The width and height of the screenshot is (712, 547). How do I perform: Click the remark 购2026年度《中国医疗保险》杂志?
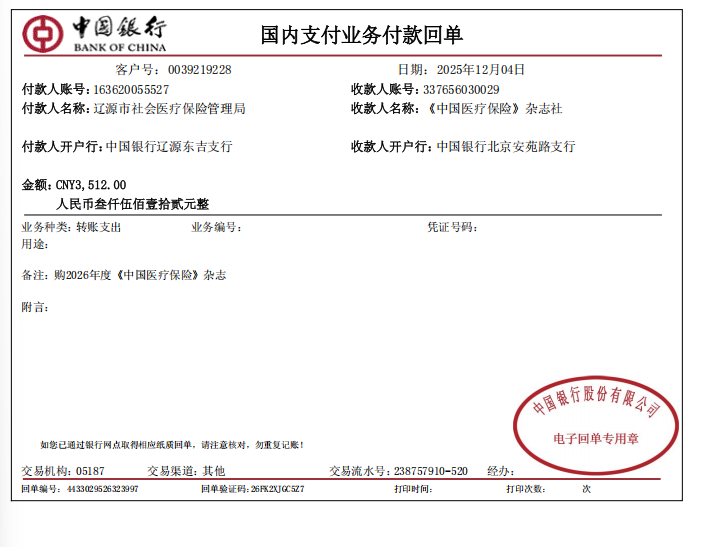point(140,275)
